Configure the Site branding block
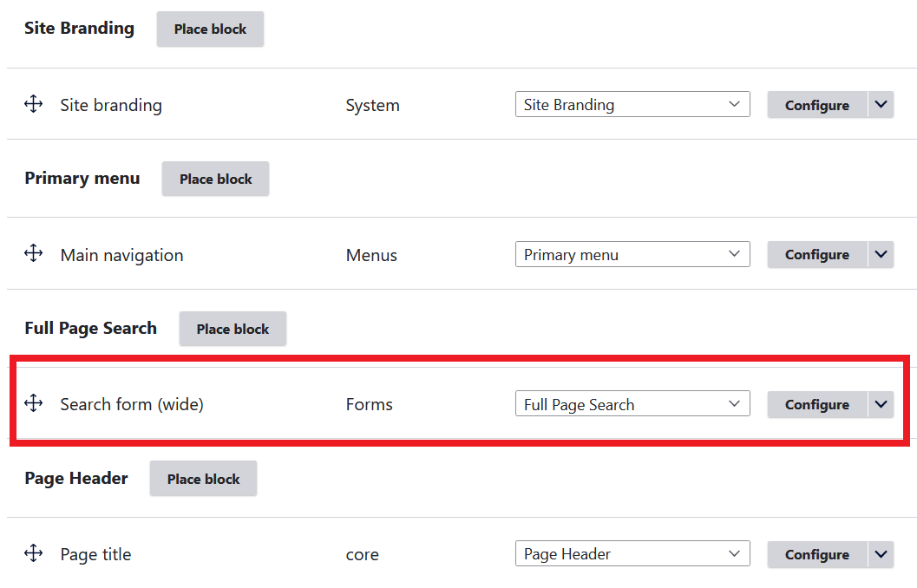Screen dimensions: 917x588 point(816,105)
